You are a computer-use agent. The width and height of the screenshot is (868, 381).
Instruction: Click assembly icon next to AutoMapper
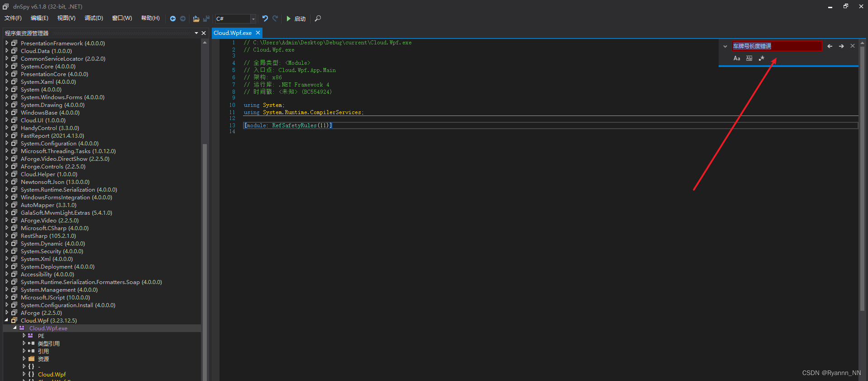tap(14, 205)
